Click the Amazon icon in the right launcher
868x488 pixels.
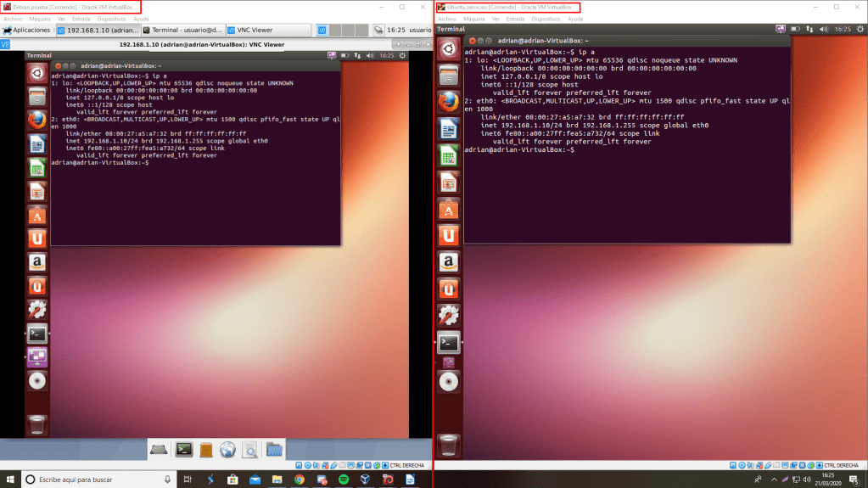tap(449, 262)
